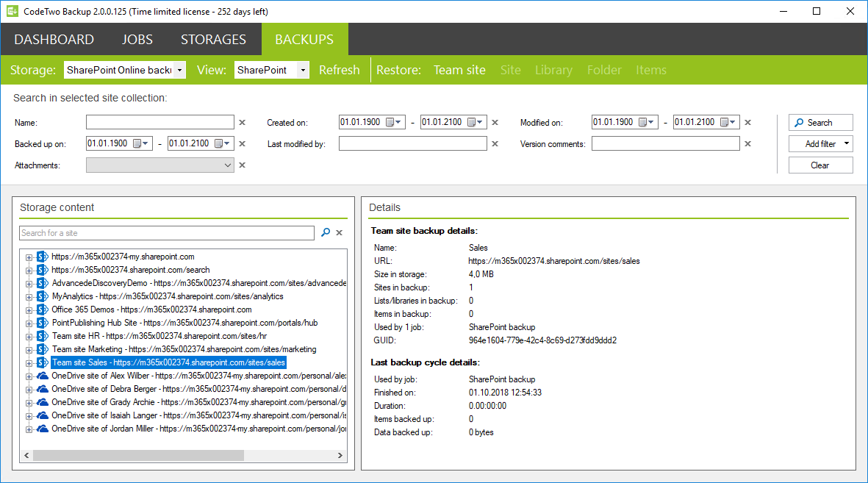This screenshot has height=483, width=868.
Task: Click the OneDrive cloud icon for Debra Berger
Action: tap(43, 389)
